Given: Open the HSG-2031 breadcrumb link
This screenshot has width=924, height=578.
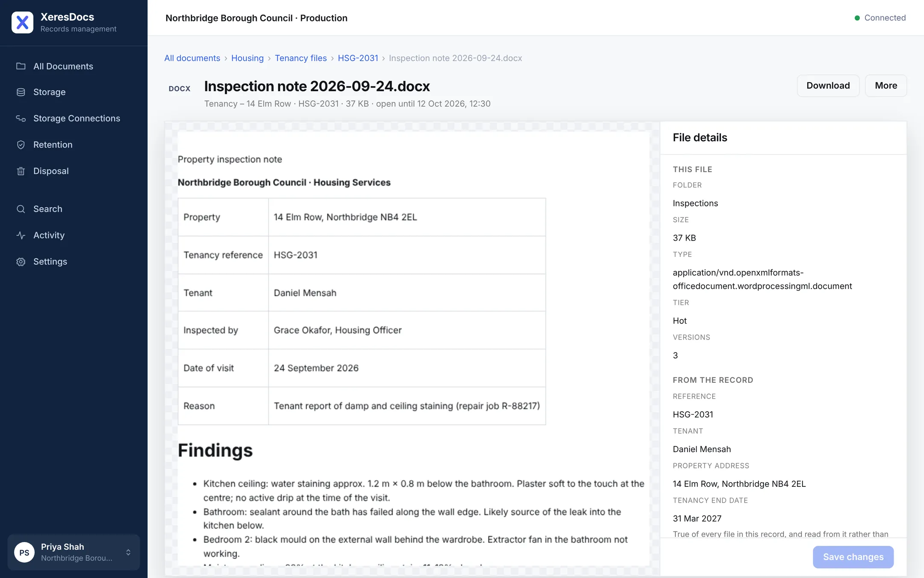Looking at the screenshot, I should click(358, 58).
